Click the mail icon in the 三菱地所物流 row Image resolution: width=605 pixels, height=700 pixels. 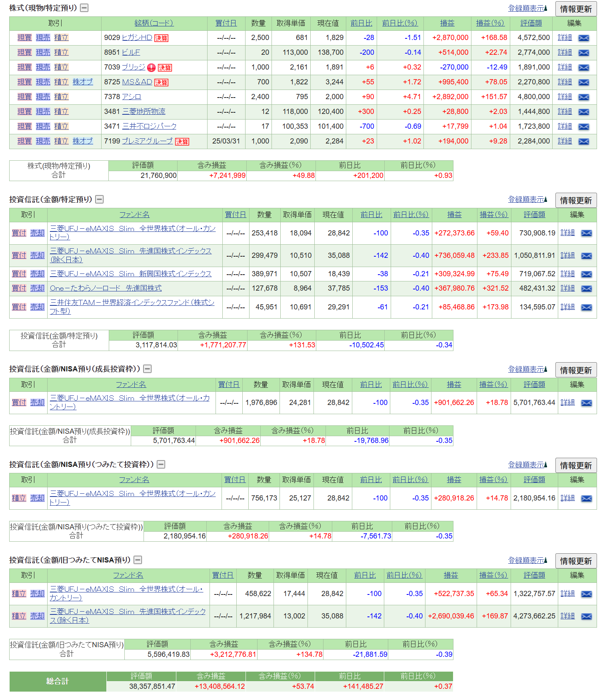(x=583, y=112)
